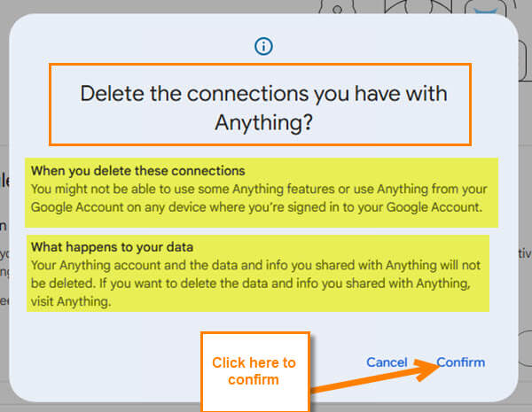Click the blue icon behind the dialog's top-right corner
This screenshot has width=532, height=412.
click(x=484, y=9)
